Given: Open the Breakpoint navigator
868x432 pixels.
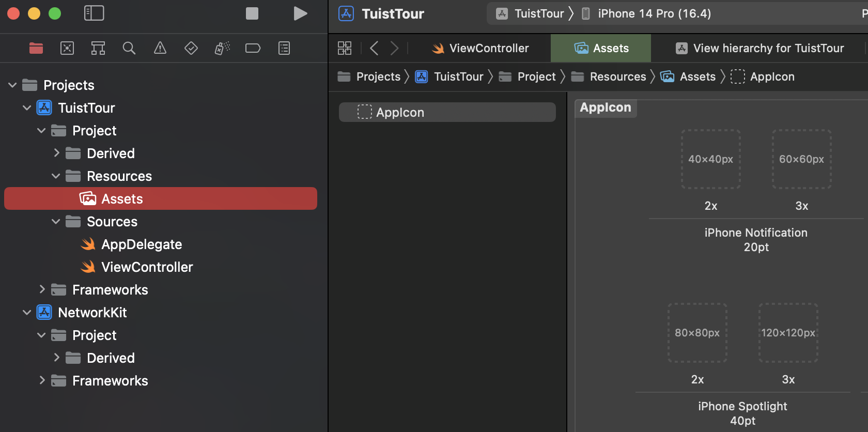Looking at the screenshot, I should (253, 48).
